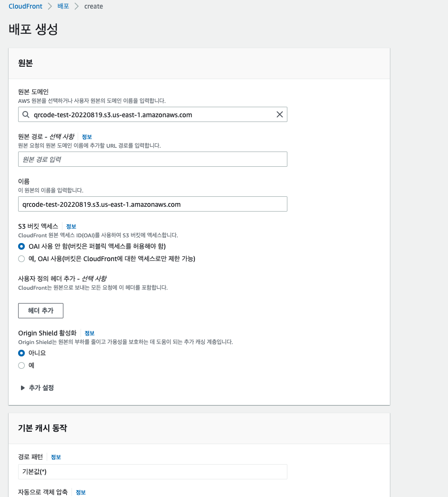Select OAI 사용 안 함 radio option
The image size is (448, 497).
(x=21, y=246)
